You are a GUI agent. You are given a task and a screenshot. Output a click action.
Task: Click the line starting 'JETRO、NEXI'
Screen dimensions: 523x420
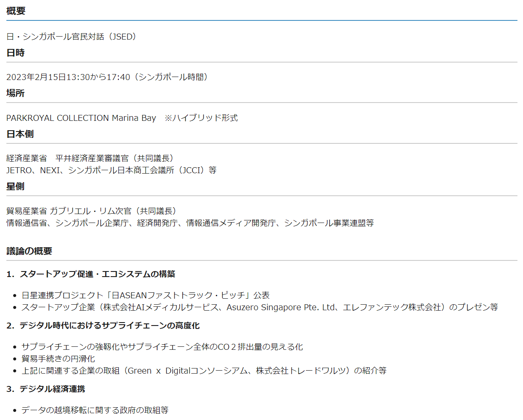click(x=112, y=170)
